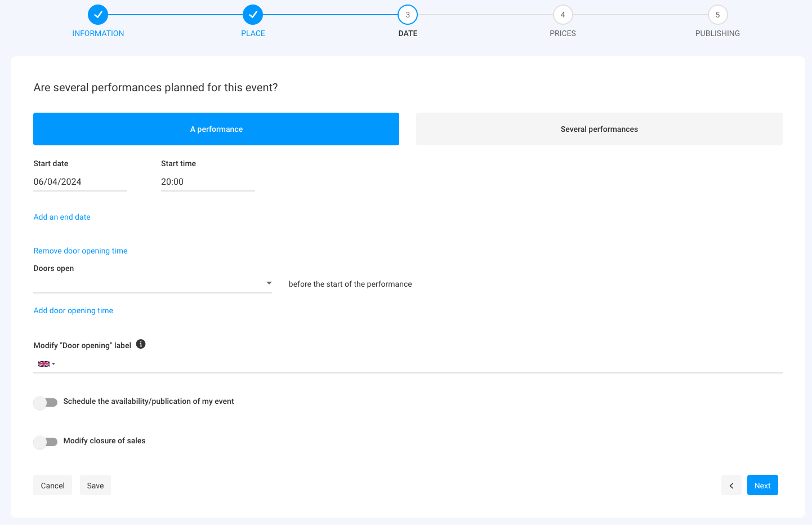Screen dimensions: 812x525
Task: Open the Doors open time dropdown
Action: (269, 283)
